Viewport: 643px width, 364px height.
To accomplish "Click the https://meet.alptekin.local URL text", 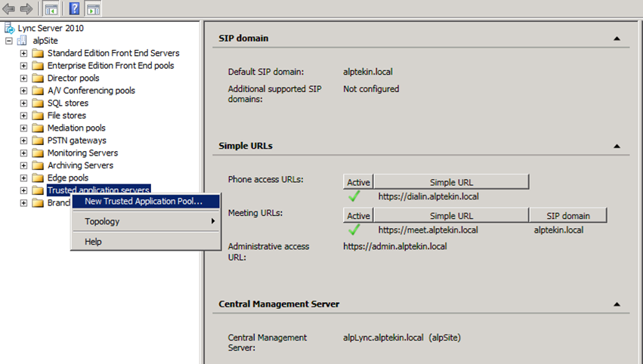I will [x=428, y=230].
